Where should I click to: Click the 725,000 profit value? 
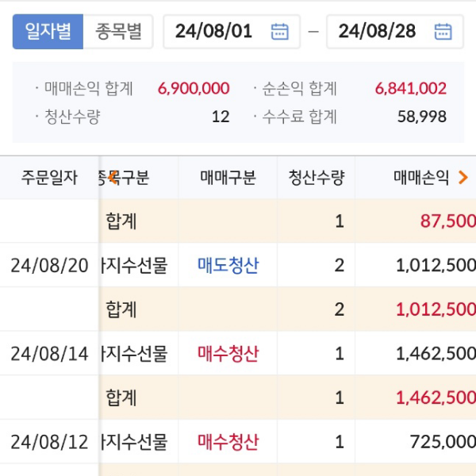[x=445, y=442]
